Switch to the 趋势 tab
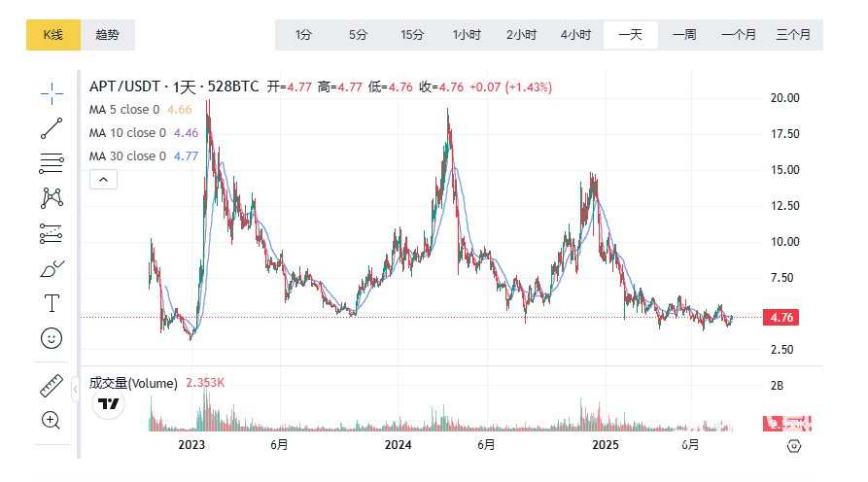 tap(108, 35)
